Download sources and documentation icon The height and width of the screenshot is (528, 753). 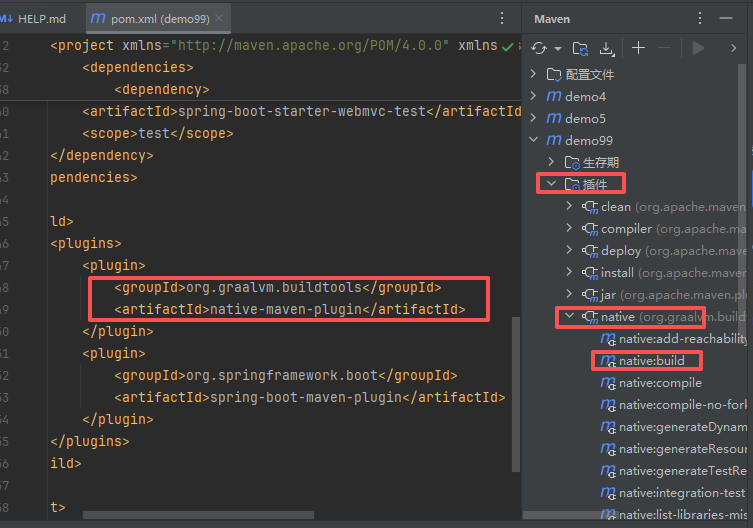click(x=607, y=48)
